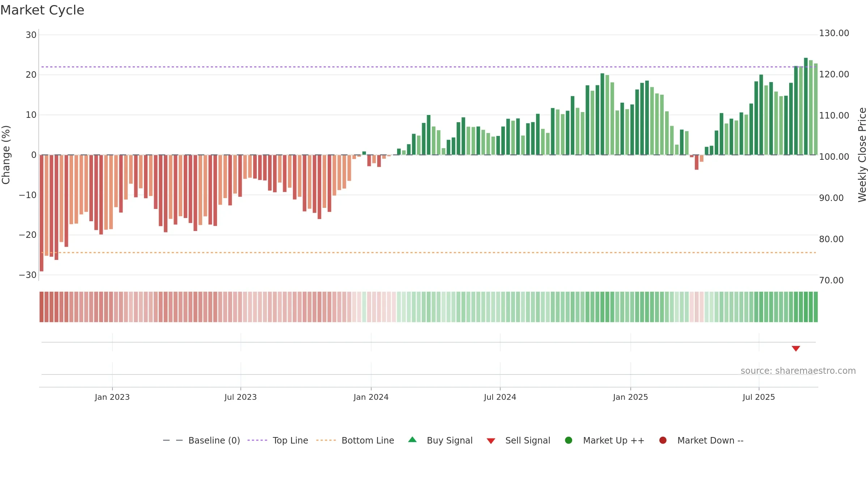Click the 110.00 right axis value
The image size is (868, 488).
(834, 116)
